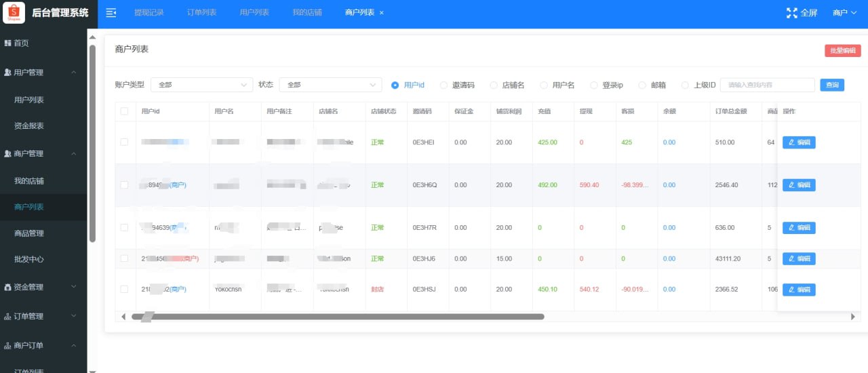Switch to the 我的店铺 top tab

[307, 13]
